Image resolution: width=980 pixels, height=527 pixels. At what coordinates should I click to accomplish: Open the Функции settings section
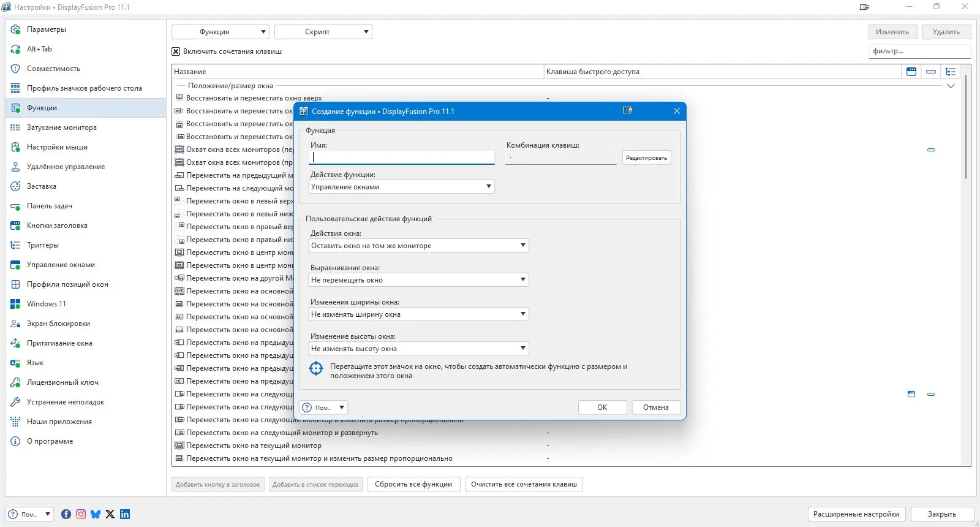(x=86, y=108)
